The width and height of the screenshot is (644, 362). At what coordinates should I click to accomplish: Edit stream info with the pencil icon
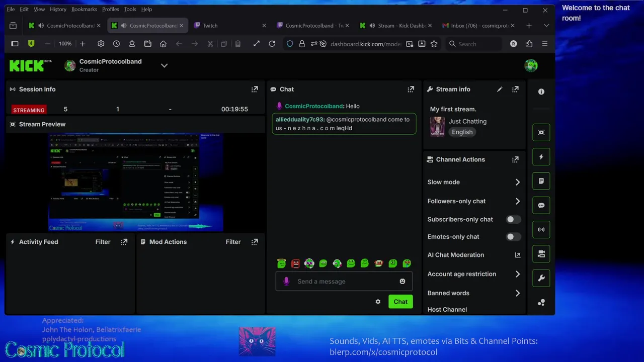coord(500,89)
